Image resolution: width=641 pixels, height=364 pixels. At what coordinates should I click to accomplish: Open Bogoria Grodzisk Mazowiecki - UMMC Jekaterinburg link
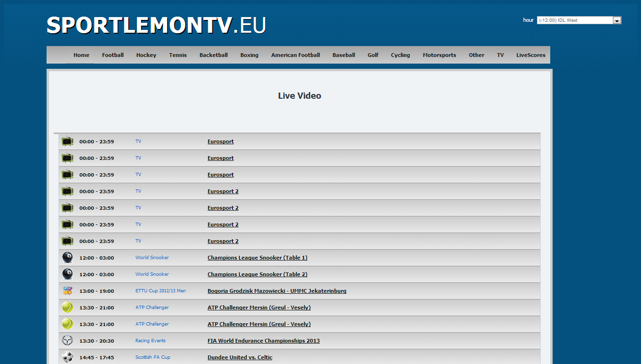pyautogui.click(x=277, y=291)
